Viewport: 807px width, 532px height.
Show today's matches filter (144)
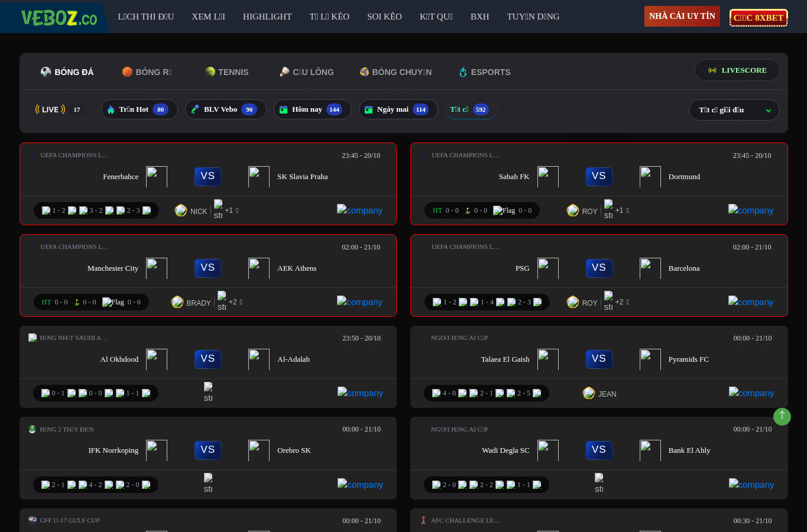point(312,109)
